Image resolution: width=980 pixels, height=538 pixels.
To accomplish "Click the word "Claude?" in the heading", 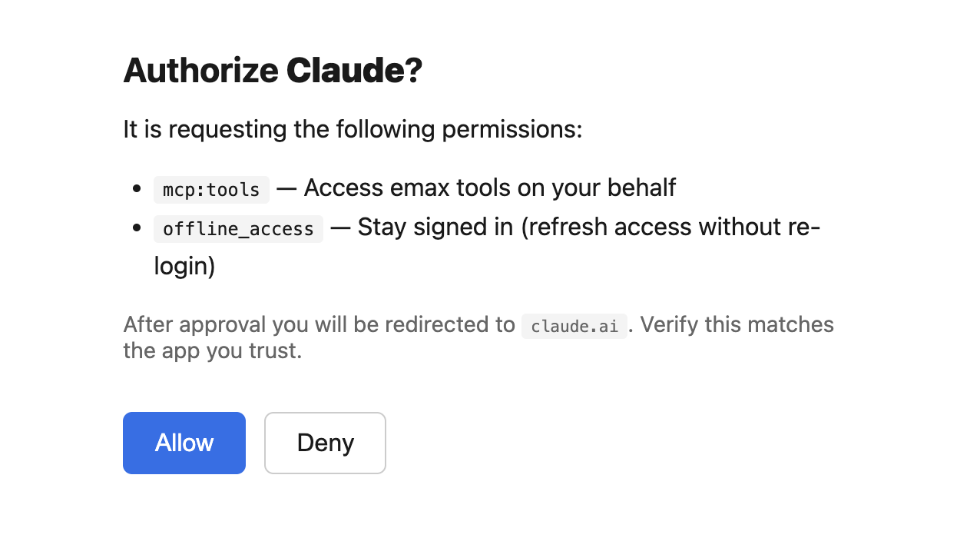I will tap(355, 71).
